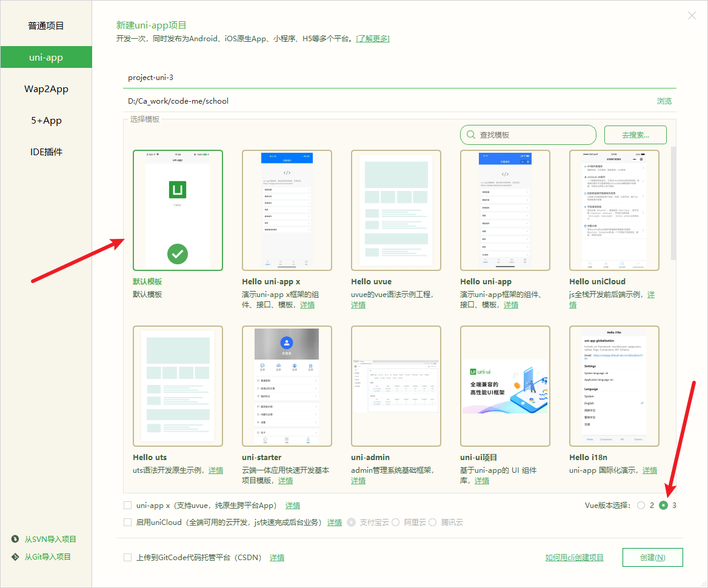The width and height of the screenshot is (708, 588).
Task: Open the 如何用cli创建项目 link
Action: click(x=575, y=557)
